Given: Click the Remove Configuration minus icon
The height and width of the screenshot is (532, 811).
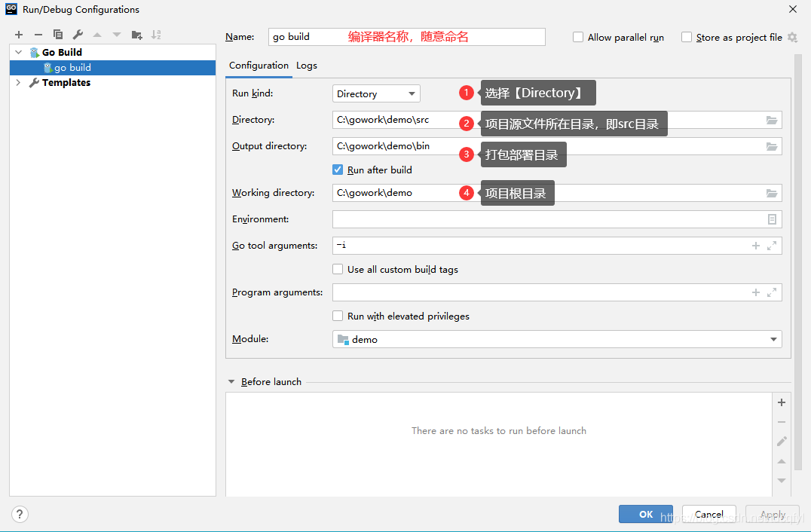Looking at the screenshot, I should click(38, 35).
